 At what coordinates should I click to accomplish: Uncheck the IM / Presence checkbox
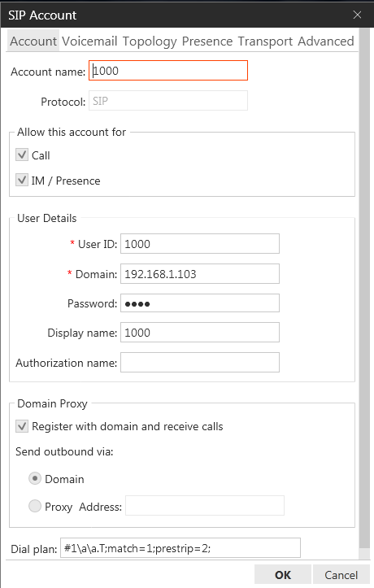click(22, 180)
